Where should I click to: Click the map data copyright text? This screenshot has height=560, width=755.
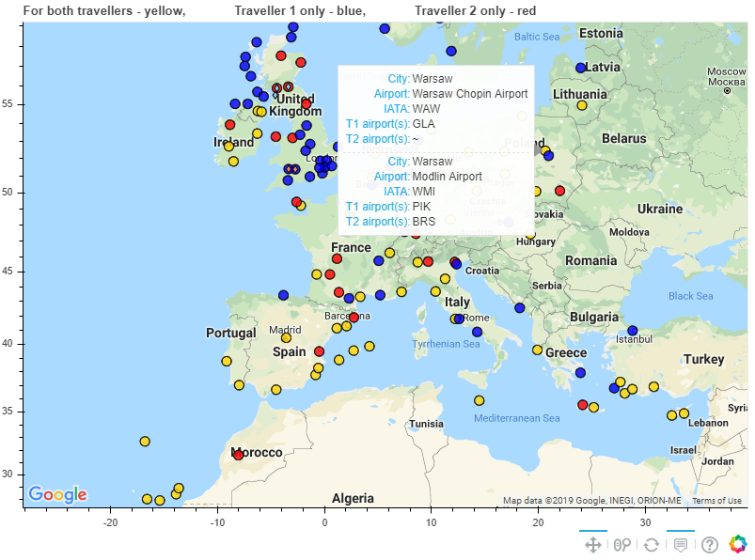[591, 501]
